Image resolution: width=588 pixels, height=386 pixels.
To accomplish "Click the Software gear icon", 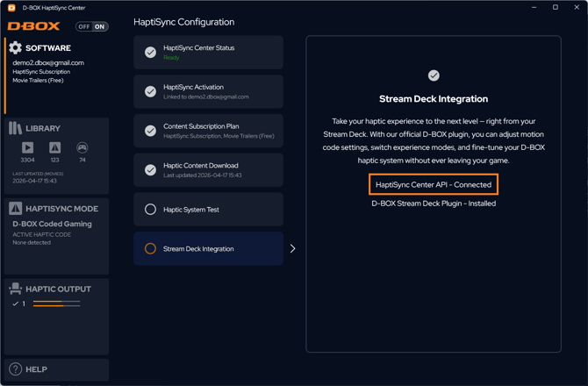I will (x=15, y=47).
